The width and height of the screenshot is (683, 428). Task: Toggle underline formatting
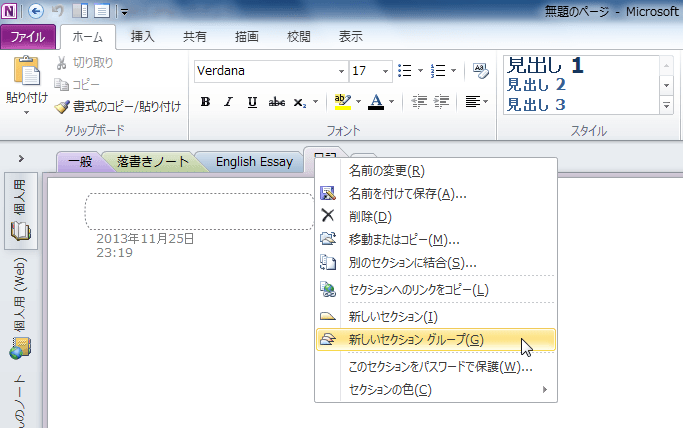252,102
